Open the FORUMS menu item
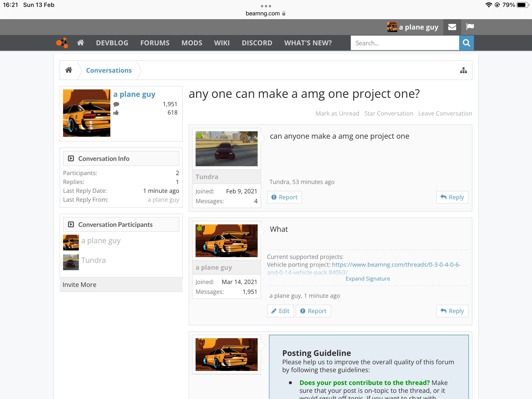 pos(155,43)
